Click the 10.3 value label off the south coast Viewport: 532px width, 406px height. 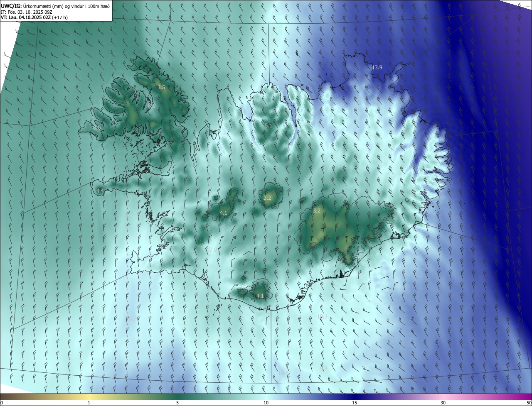coord(322,317)
